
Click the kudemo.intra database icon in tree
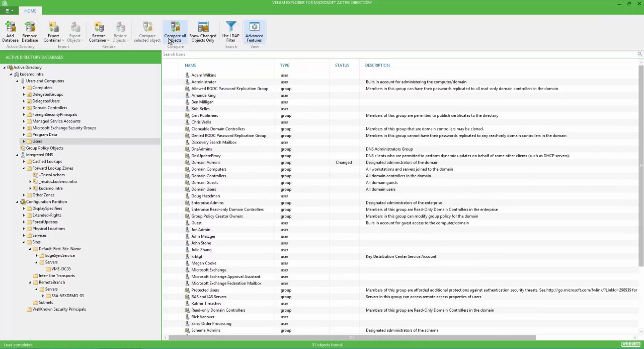pos(17,74)
